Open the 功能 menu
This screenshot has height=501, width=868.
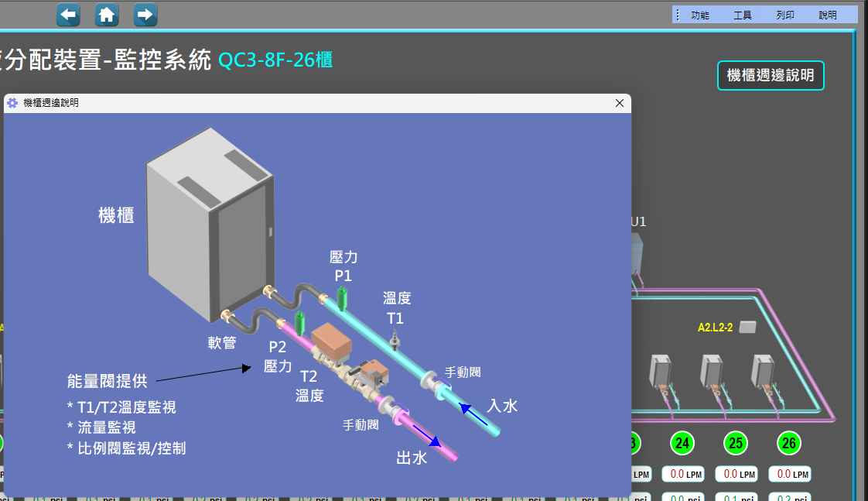699,15
